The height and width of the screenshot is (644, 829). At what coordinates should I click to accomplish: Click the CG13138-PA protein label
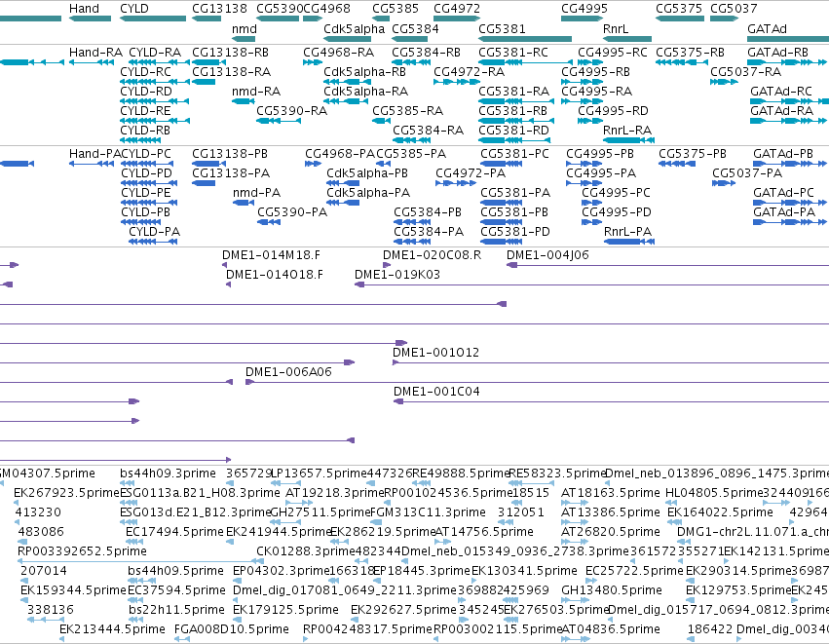click(231, 173)
